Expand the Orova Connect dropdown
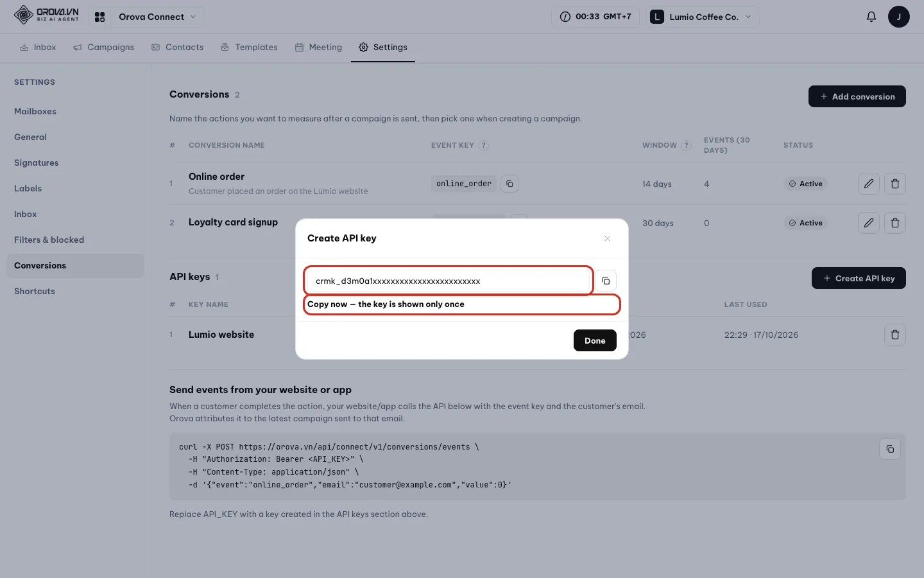 pos(157,17)
